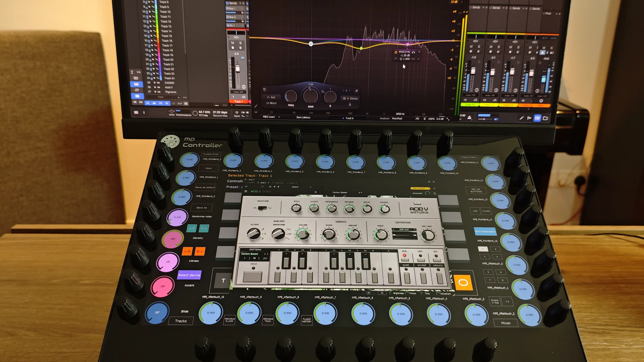The height and width of the screenshot is (362, 644).
Task: Click the pattern randomize dice icon in Acid V
Action: click(x=265, y=258)
